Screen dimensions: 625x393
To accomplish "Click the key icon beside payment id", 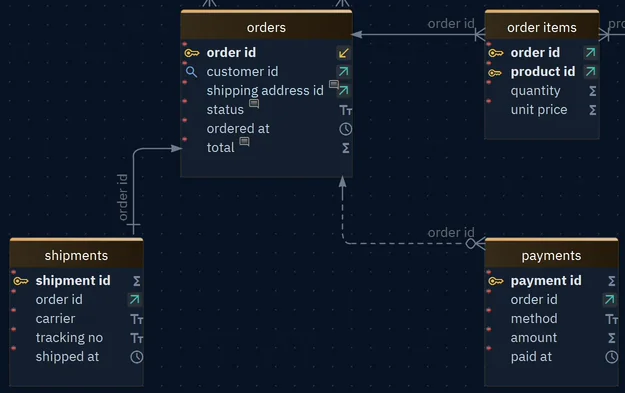I will pos(496,281).
